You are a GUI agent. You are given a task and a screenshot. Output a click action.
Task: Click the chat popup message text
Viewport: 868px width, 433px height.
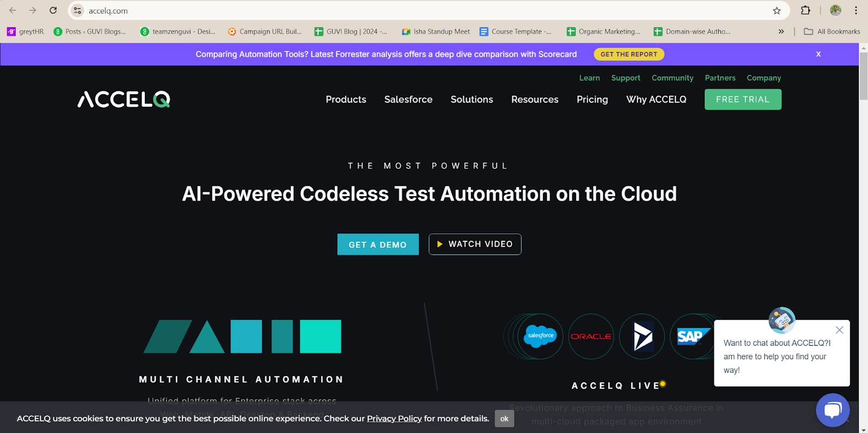[x=777, y=357]
